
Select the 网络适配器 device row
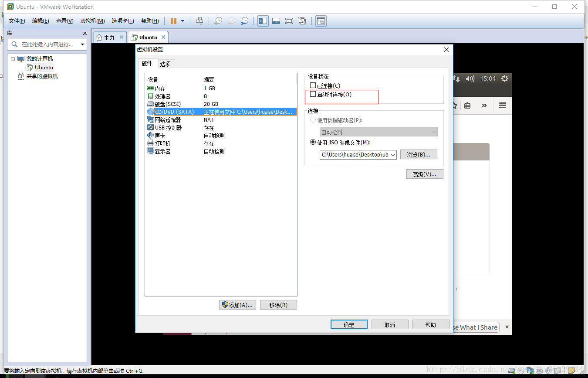click(221, 120)
